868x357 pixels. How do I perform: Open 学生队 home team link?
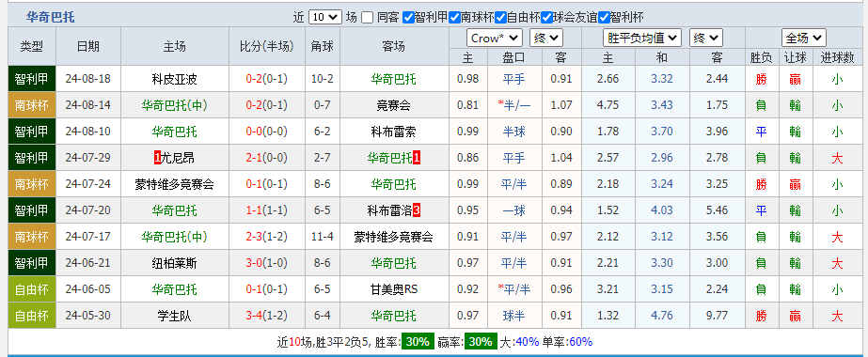pyautogui.click(x=174, y=316)
